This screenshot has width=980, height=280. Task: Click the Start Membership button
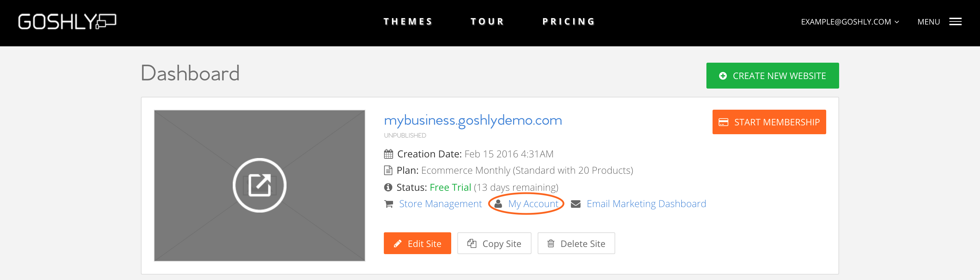point(769,122)
